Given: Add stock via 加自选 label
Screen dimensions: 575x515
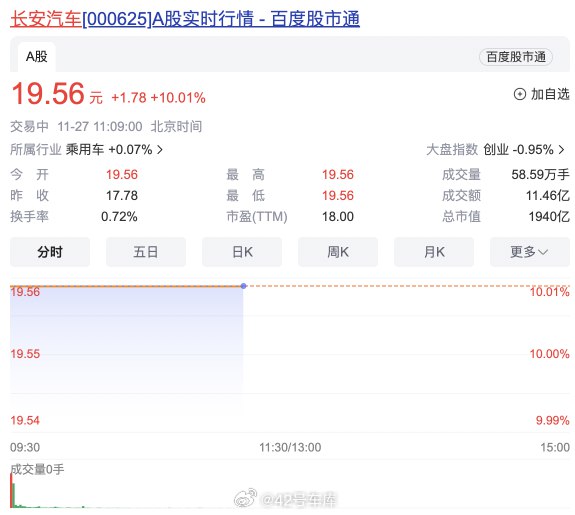Looking at the screenshot, I should 550,94.
